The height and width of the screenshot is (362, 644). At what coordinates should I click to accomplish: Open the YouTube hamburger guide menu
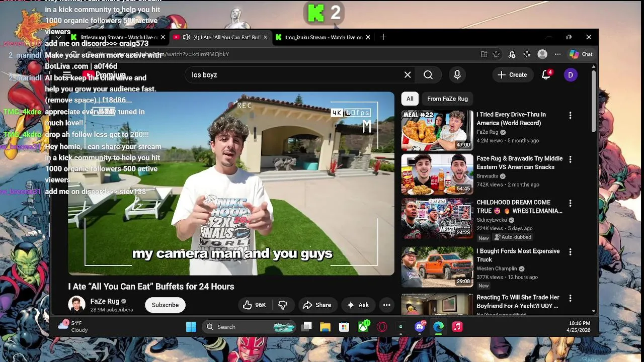[x=67, y=75]
